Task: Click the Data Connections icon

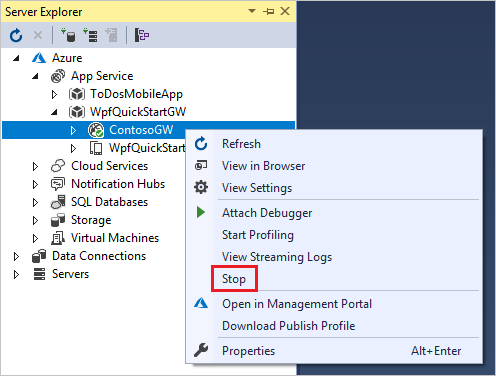Action: [39, 256]
